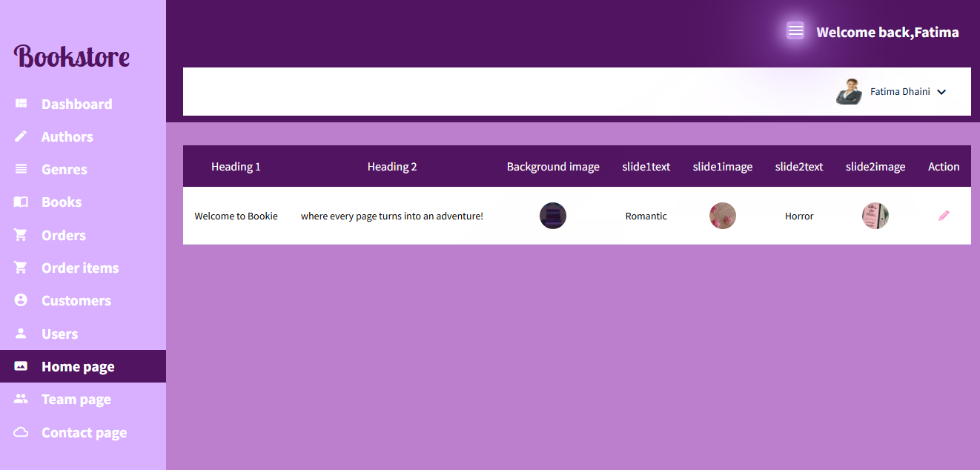Viewport: 980px width, 470px height.
Task: Click the Contact page cloud icon
Action: (x=21, y=432)
